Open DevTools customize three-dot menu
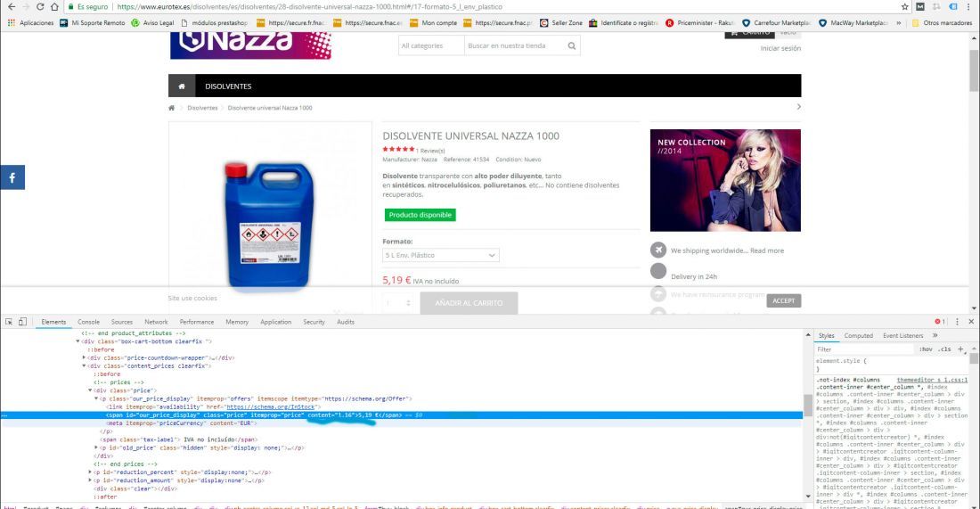 click(x=957, y=322)
